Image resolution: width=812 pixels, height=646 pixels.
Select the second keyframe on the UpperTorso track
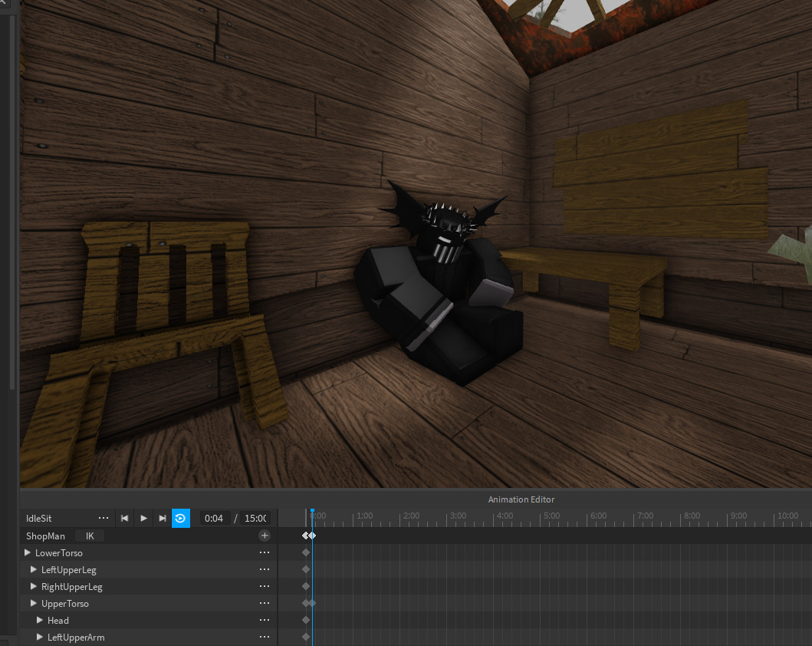coord(313,604)
